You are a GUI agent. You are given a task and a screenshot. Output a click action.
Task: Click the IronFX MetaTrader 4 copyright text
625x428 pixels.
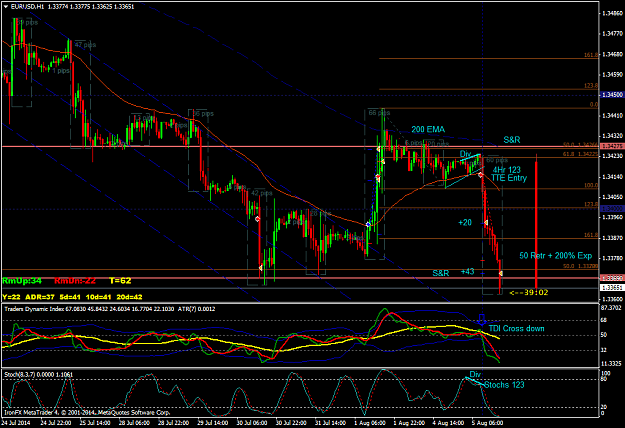point(87,412)
